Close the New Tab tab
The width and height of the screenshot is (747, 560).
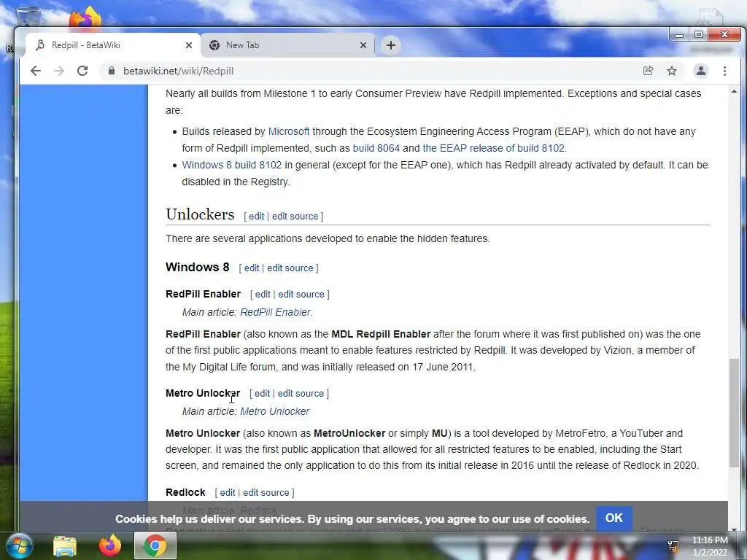coord(363,45)
